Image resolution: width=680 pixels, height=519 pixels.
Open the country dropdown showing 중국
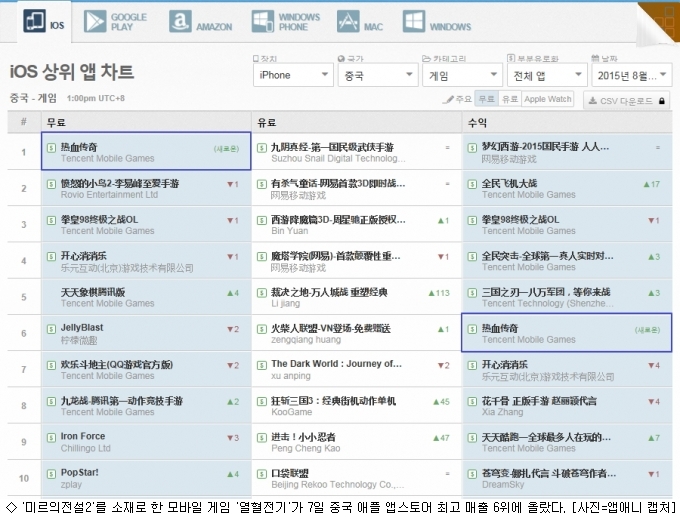[x=378, y=75]
